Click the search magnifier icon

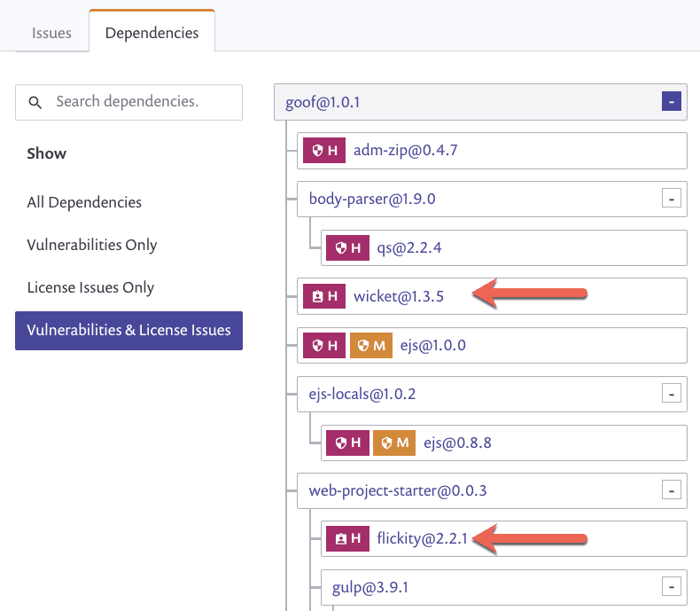tap(35, 102)
